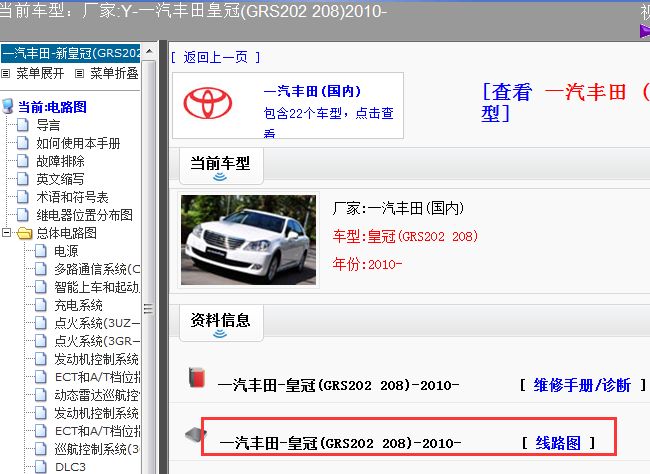
Task: Open 继电器位置分布图 tree item
Action: pyautogui.click(x=84, y=215)
